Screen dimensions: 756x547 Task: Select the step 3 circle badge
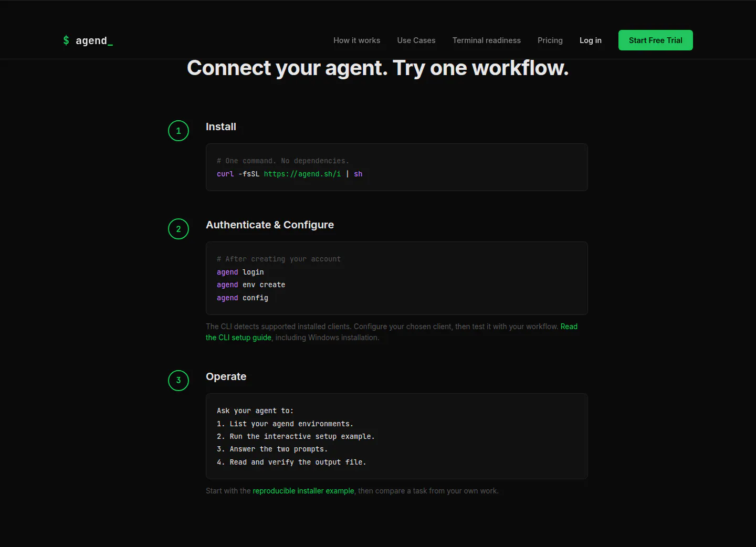pyautogui.click(x=178, y=381)
